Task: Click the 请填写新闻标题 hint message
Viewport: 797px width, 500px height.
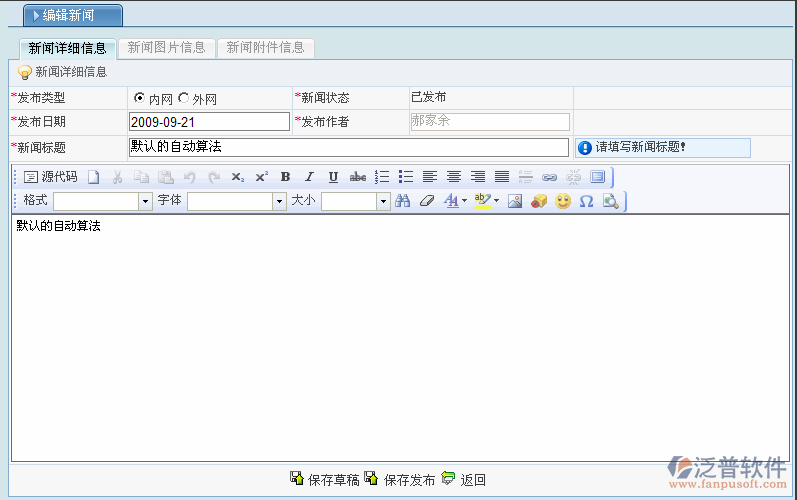Action: [x=662, y=147]
